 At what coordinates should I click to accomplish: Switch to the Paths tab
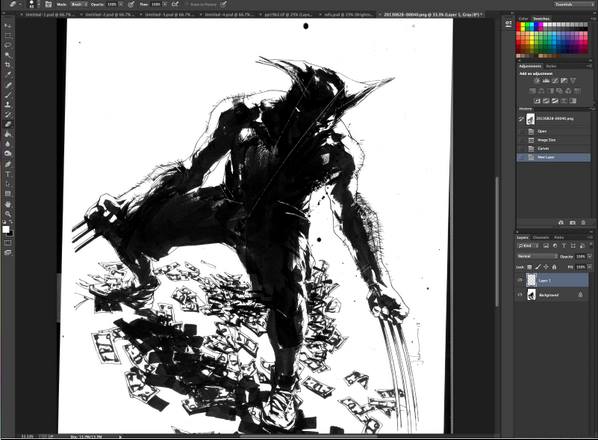[559, 238]
